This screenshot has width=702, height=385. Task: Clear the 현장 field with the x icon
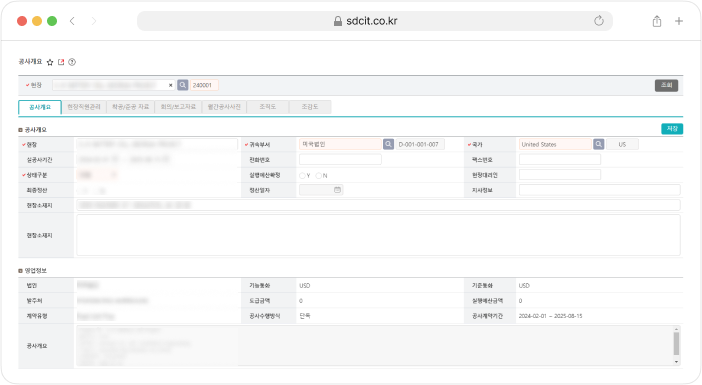pyautogui.click(x=170, y=85)
